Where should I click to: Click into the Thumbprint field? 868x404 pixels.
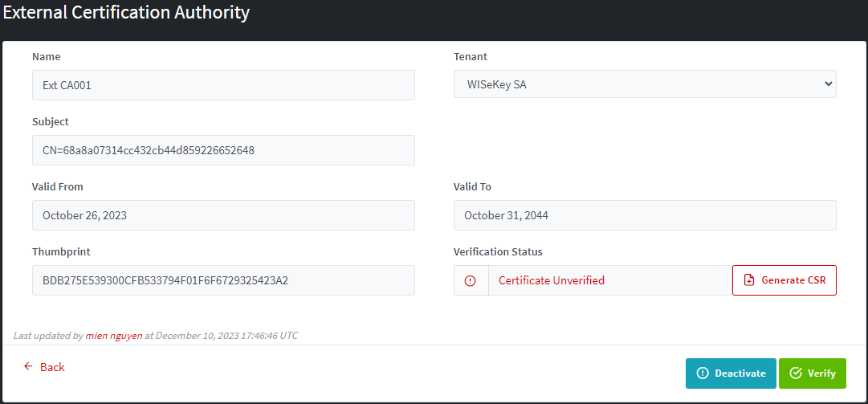[x=223, y=280]
